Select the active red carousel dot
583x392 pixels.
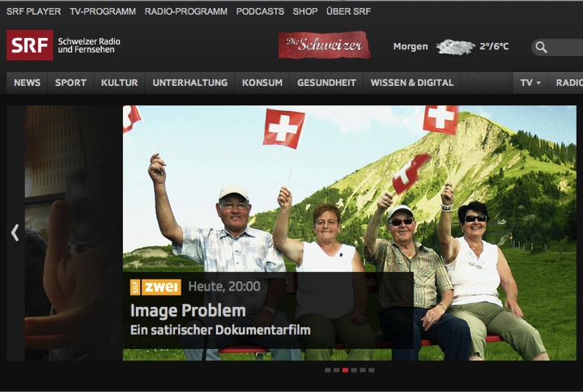[x=345, y=370]
